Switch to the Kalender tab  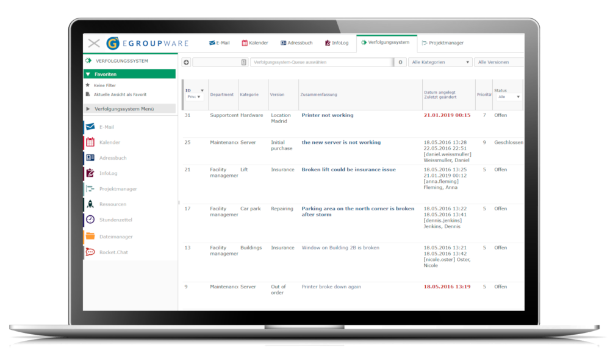(x=254, y=43)
